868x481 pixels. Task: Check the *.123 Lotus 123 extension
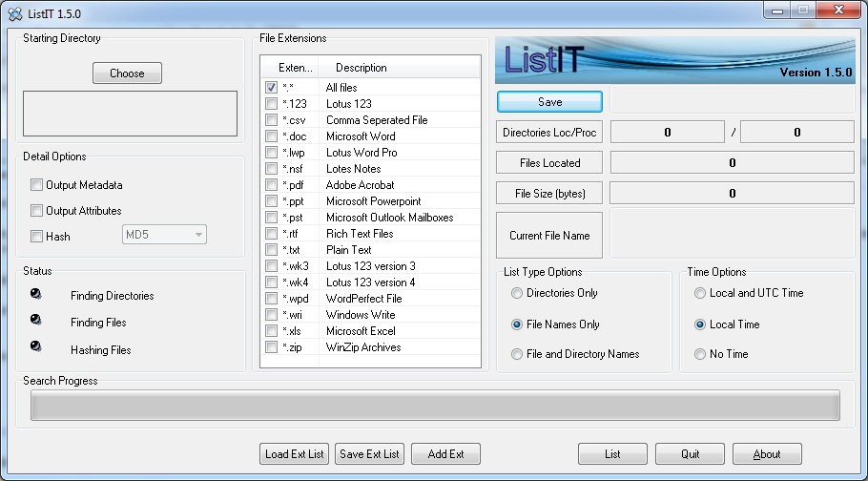click(x=271, y=104)
